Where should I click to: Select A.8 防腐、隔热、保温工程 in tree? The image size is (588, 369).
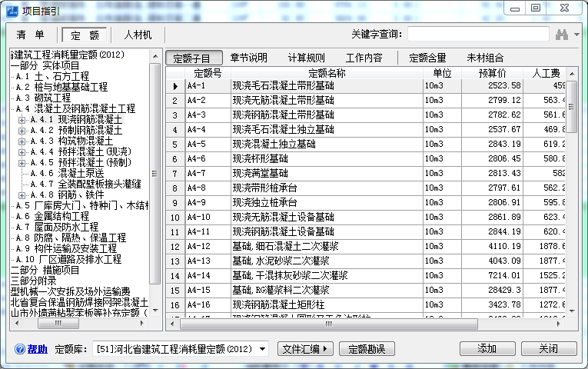click(x=71, y=238)
